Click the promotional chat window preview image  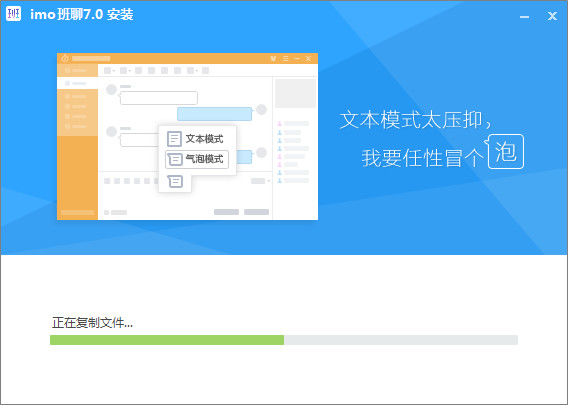(x=187, y=136)
